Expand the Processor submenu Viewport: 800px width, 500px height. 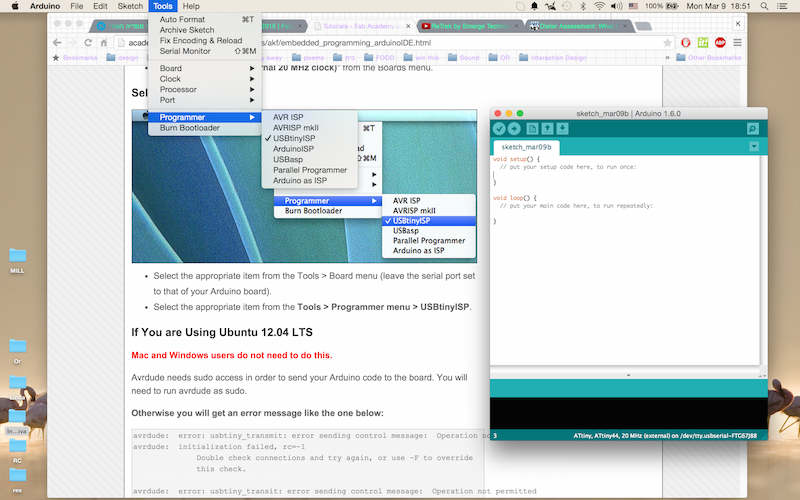(x=205, y=89)
